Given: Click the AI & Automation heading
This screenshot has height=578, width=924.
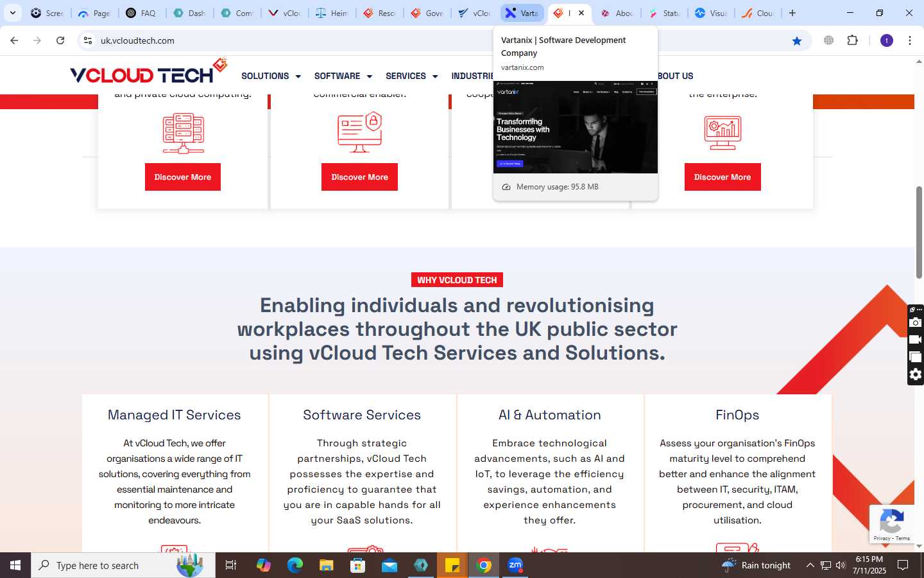Looking at the screenshot, I should (550, 415).
